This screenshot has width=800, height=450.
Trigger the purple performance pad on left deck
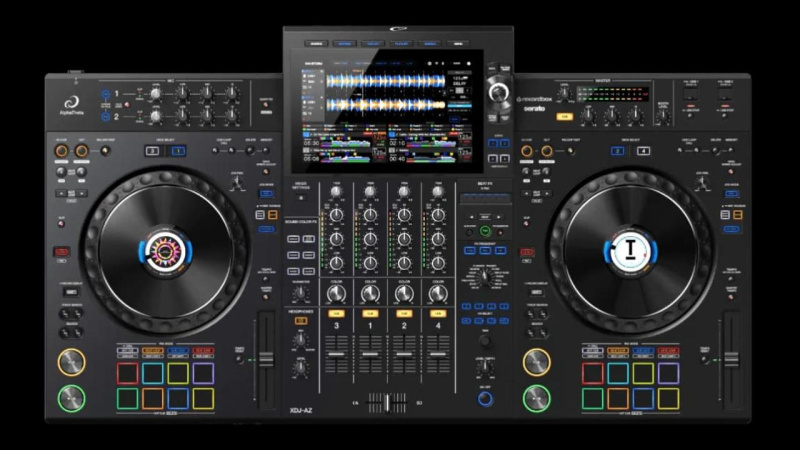click(203, 373)
